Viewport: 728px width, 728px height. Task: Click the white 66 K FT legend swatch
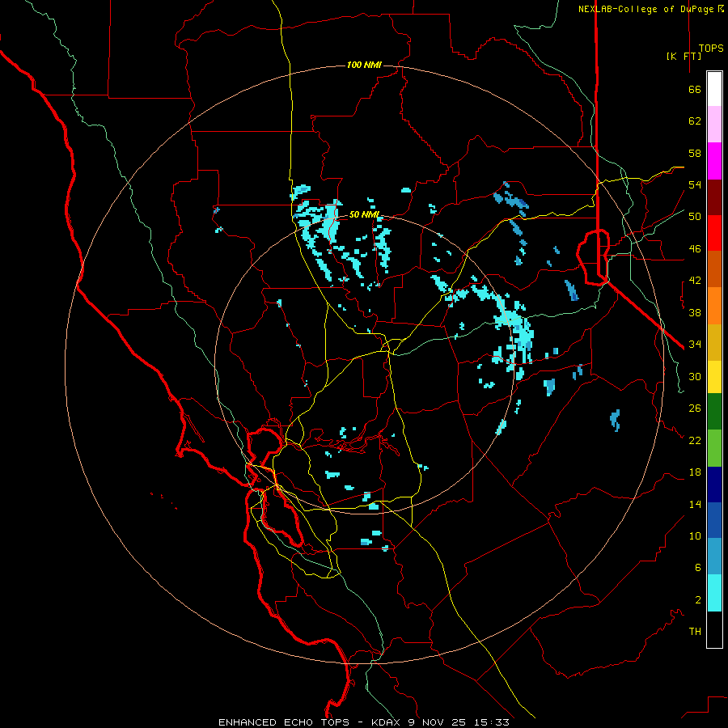[x=714, y=89]
